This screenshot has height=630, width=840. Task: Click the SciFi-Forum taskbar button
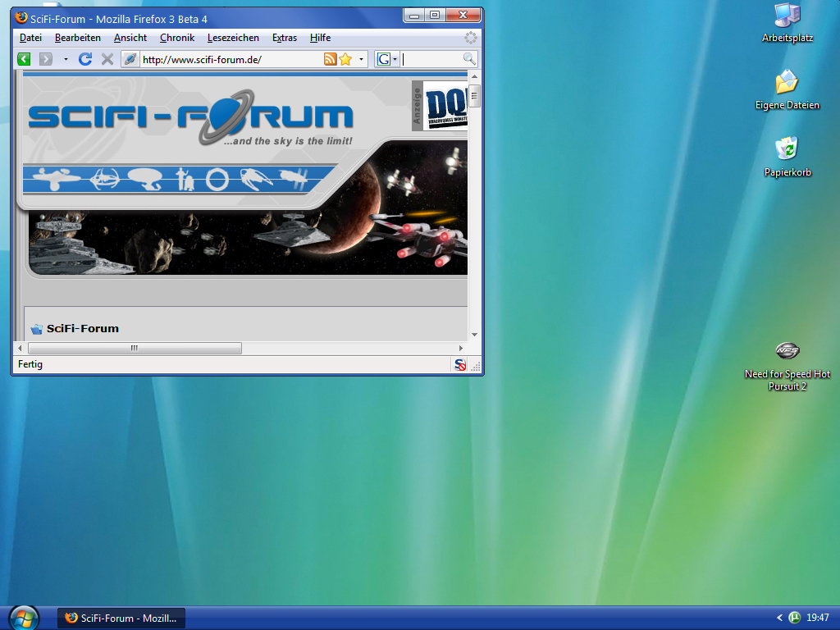click(121, 618)
